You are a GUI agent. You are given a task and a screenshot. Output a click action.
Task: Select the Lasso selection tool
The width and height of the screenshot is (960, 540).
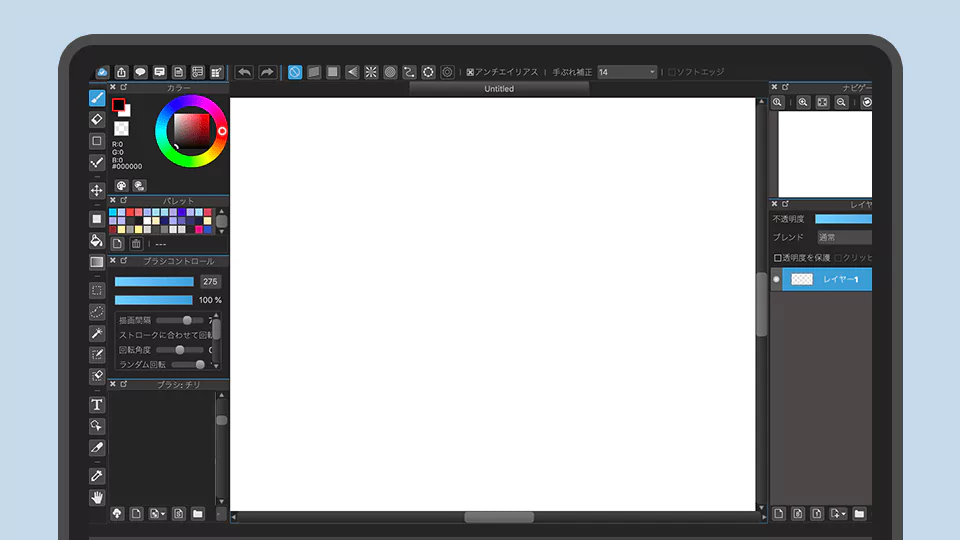point(97,312)
